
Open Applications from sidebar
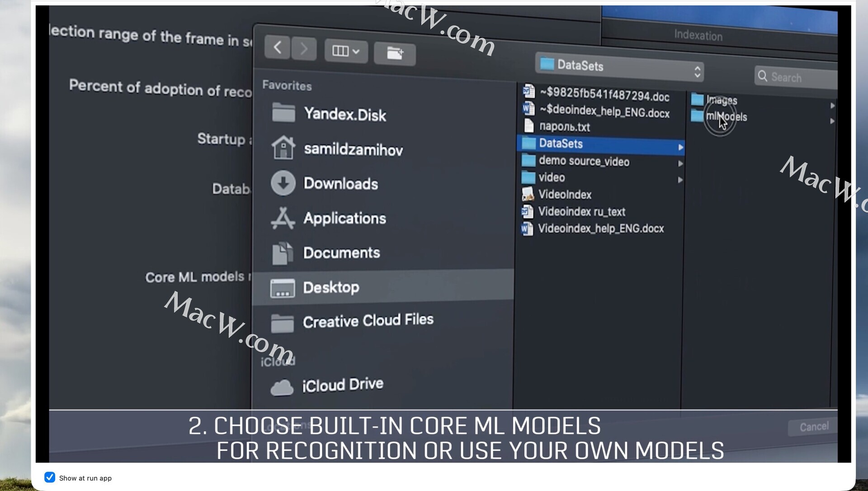344,218
